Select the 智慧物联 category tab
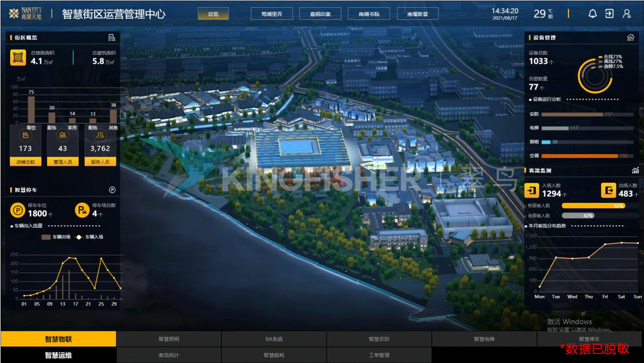Screen dimensions: 644x363 pos(58,339)
